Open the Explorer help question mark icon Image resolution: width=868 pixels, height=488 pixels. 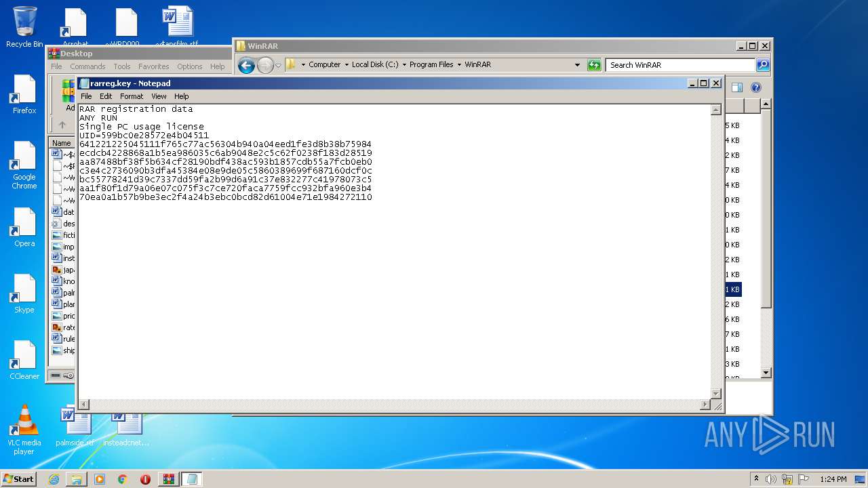click(x=756, y=87)
